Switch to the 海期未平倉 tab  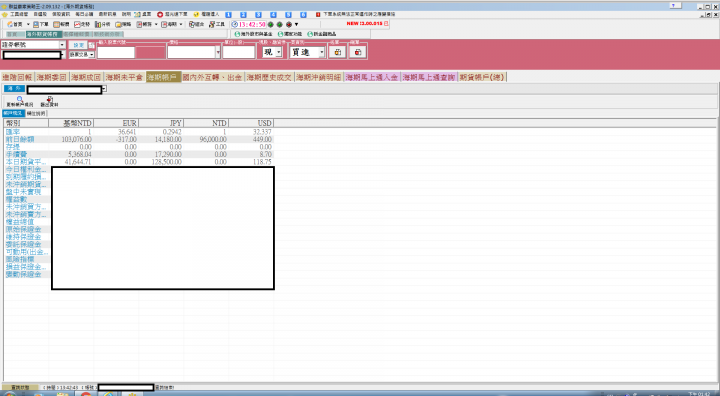[124, 77]
